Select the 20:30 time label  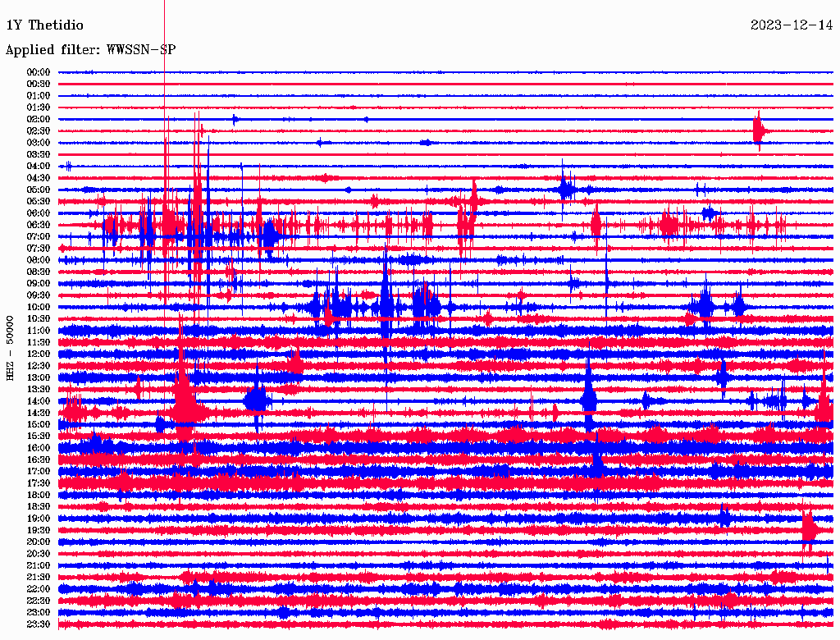tap(39, 554)
